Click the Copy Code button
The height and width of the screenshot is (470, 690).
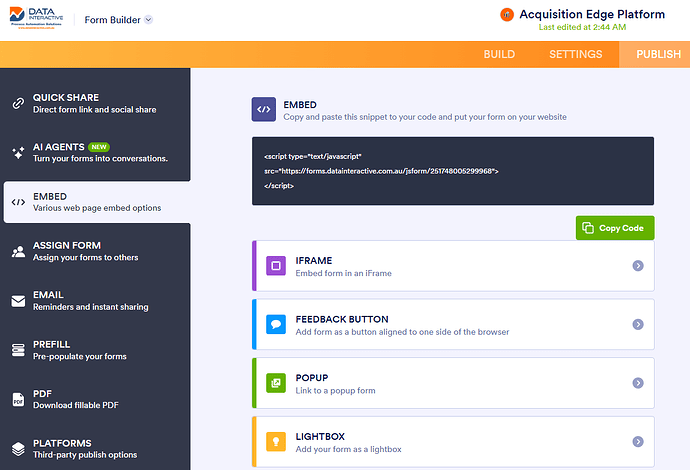[x=615, y=228]
